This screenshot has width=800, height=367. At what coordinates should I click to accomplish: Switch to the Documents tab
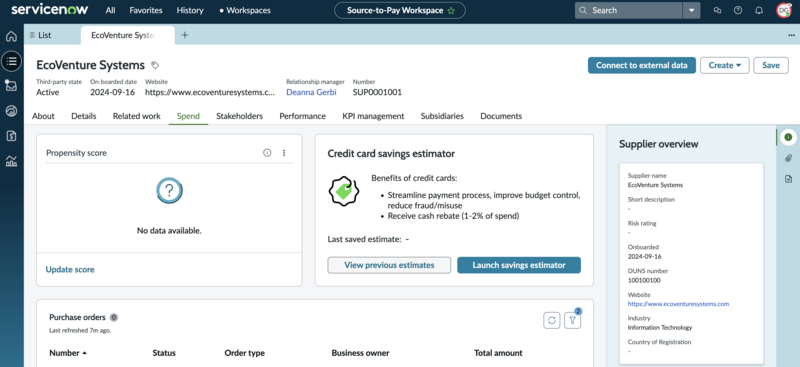(x=501, y=116)
